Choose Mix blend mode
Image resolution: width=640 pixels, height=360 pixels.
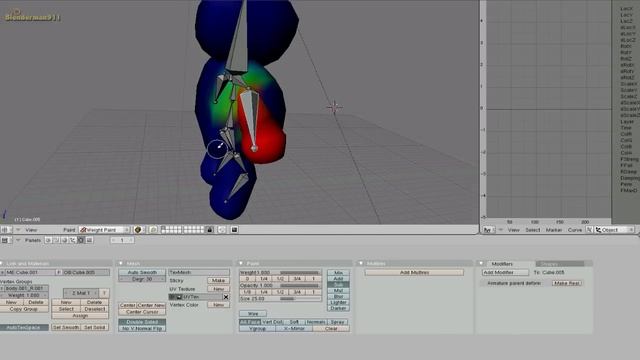pos(338,272)
